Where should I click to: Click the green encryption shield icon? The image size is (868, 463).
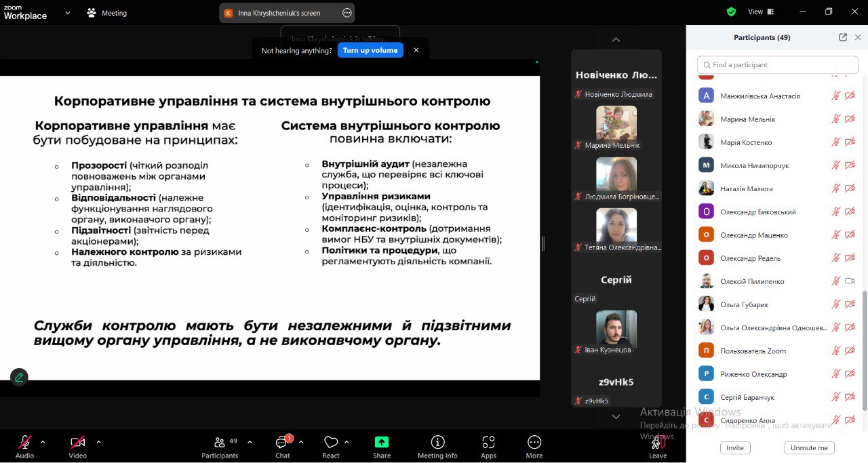click(x=731, y=12)
